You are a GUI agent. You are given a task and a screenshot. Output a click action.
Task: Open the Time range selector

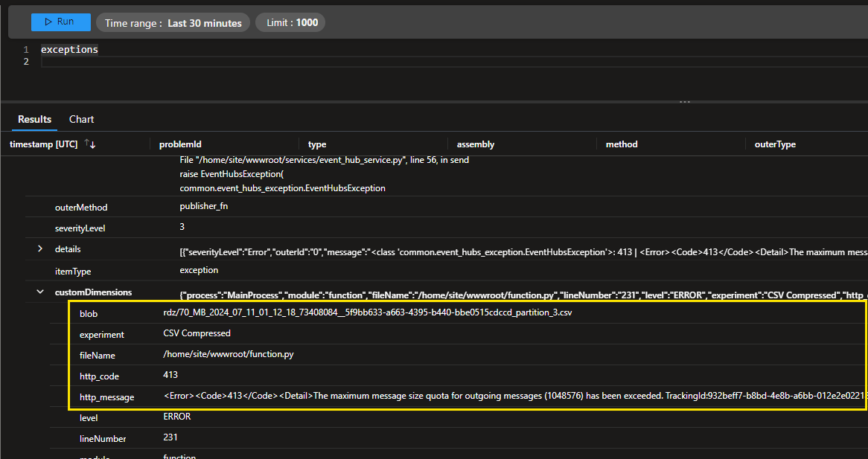(173, 22)
